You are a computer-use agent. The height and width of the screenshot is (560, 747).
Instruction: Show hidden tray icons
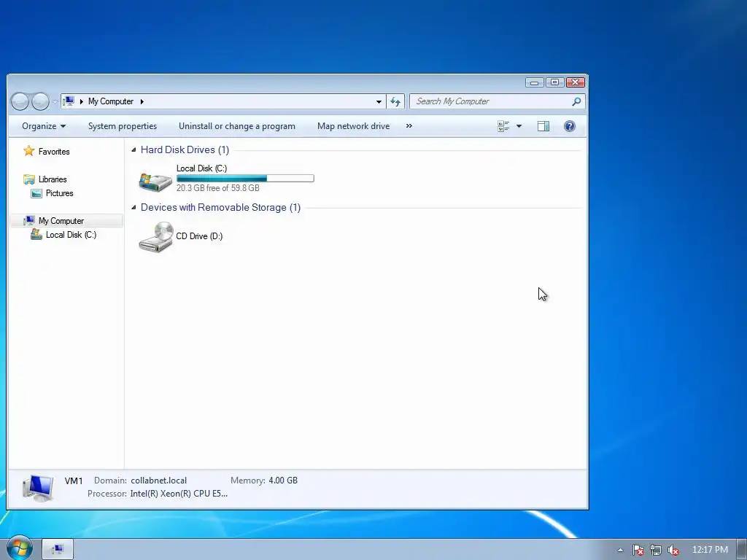[620, 550]
